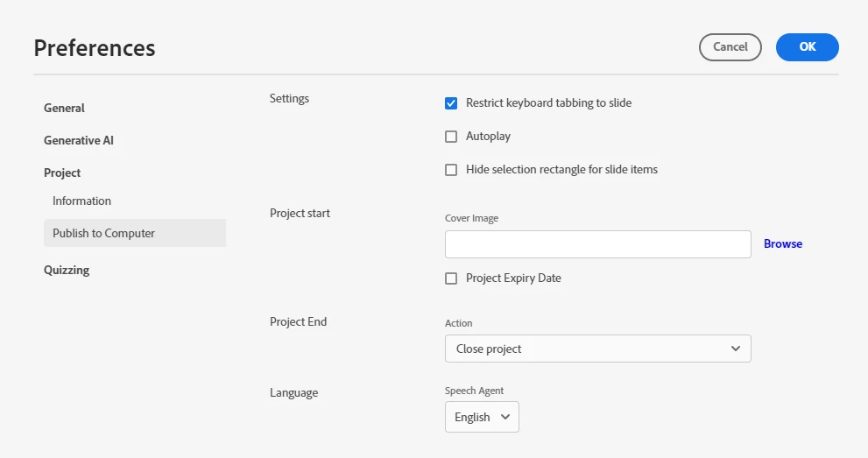Open the Quizzing preferences category
The image size is (868, 458).
[67, 270]
